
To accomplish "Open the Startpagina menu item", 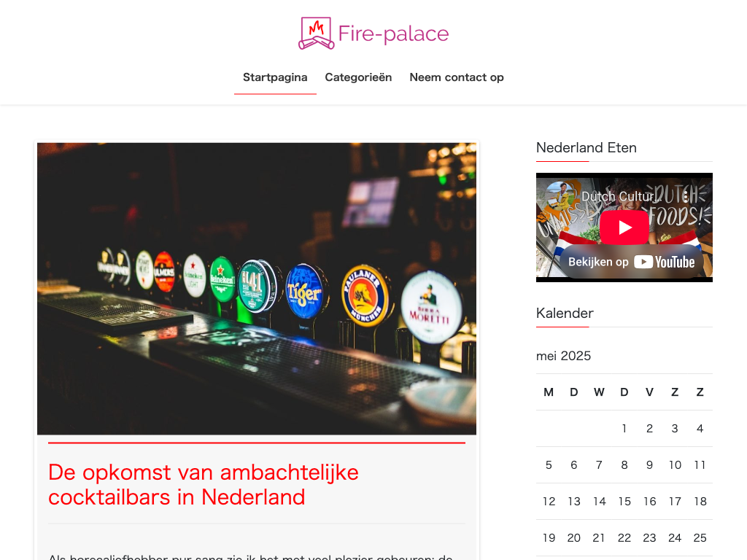I will pos(275,77).
